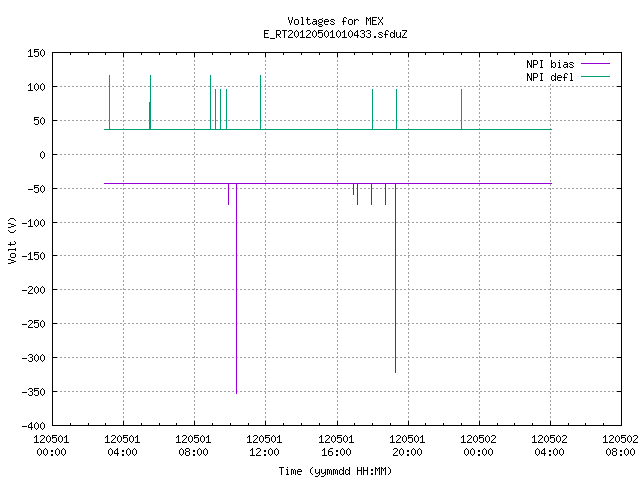This screenshot has width=640, height=480.
Task: Click the 120501 04:00 x-axis tick label
Action: pyautogui.click(x=122, y=446)
